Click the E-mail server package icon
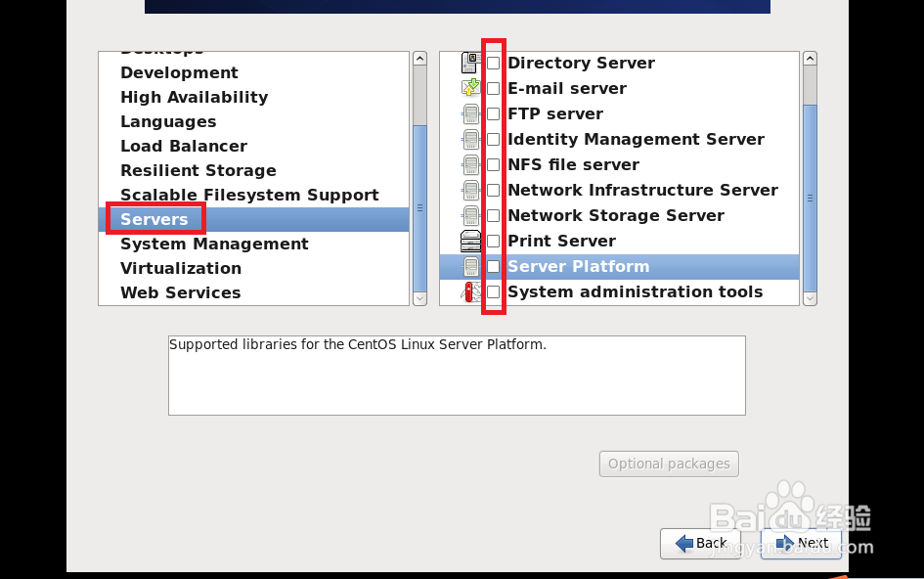The image size is (924, 579). (x=470, y=88)
